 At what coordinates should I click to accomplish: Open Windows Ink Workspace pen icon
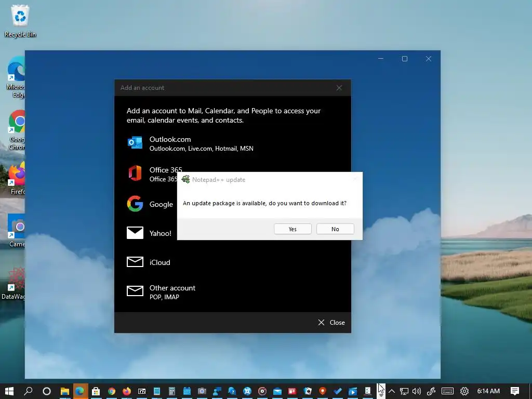point(431,391)
